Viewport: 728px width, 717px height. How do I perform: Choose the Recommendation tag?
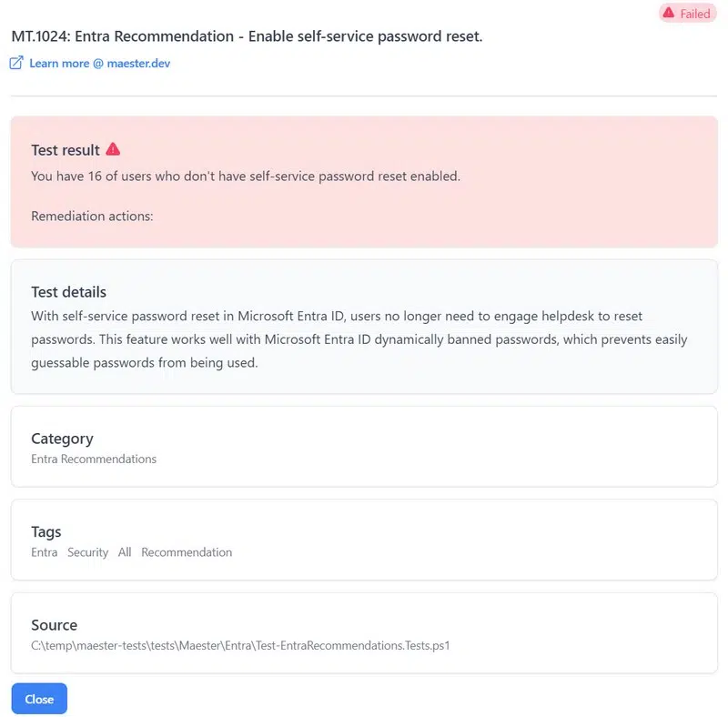187,552
